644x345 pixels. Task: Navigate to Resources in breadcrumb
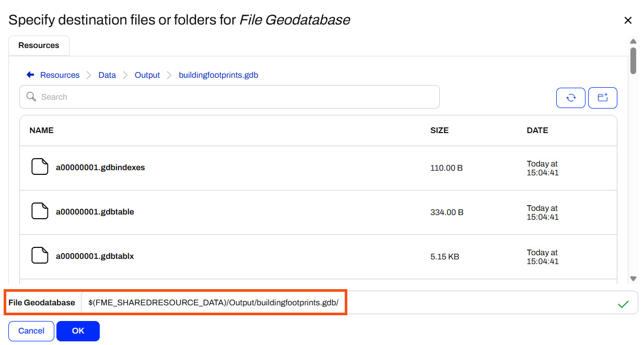click(60, 75)
